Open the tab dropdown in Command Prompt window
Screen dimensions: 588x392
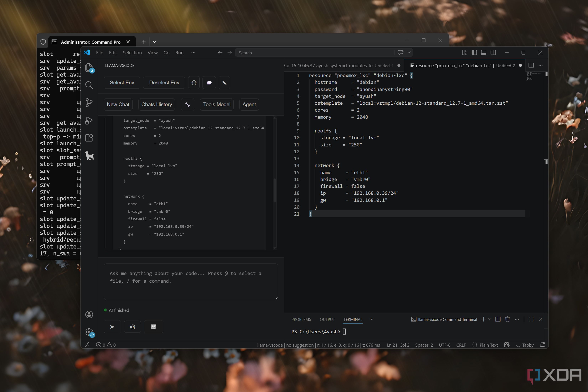click(x=154, y=42)
